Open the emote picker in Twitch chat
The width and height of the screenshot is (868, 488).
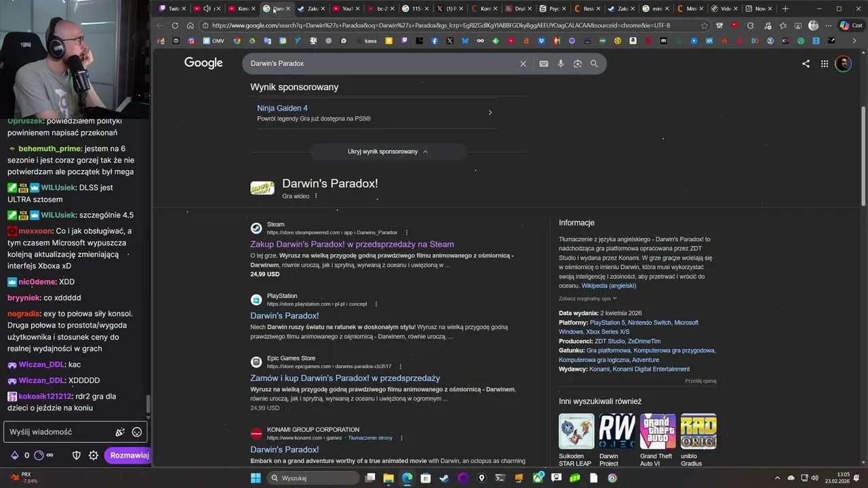[137, 432]
